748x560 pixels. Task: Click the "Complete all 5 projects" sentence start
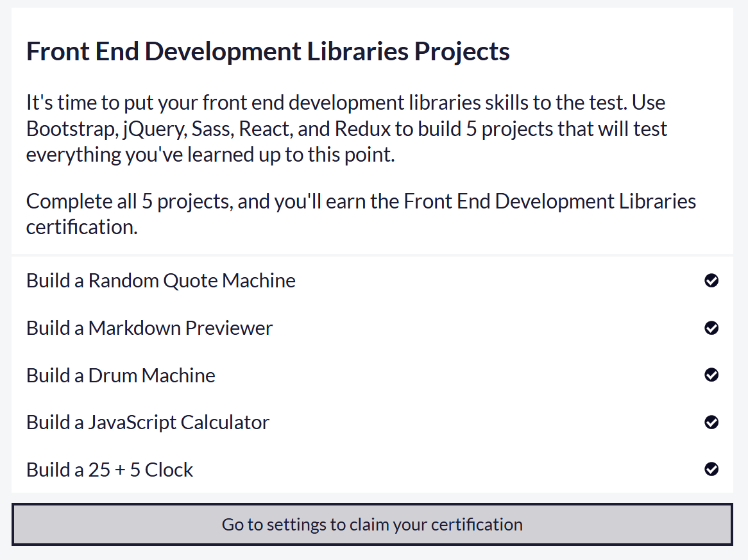[x=128, y=201]
